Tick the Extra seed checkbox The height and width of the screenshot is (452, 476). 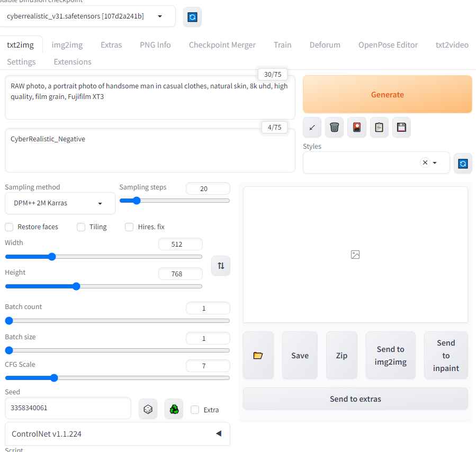pos(195,410)
